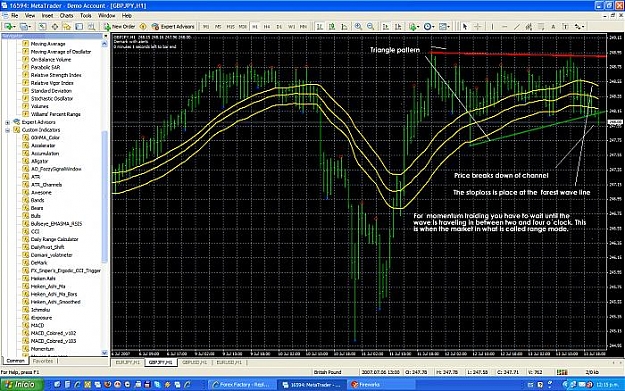
Task: Select the Text Label tool
Action: coord(566,27)
